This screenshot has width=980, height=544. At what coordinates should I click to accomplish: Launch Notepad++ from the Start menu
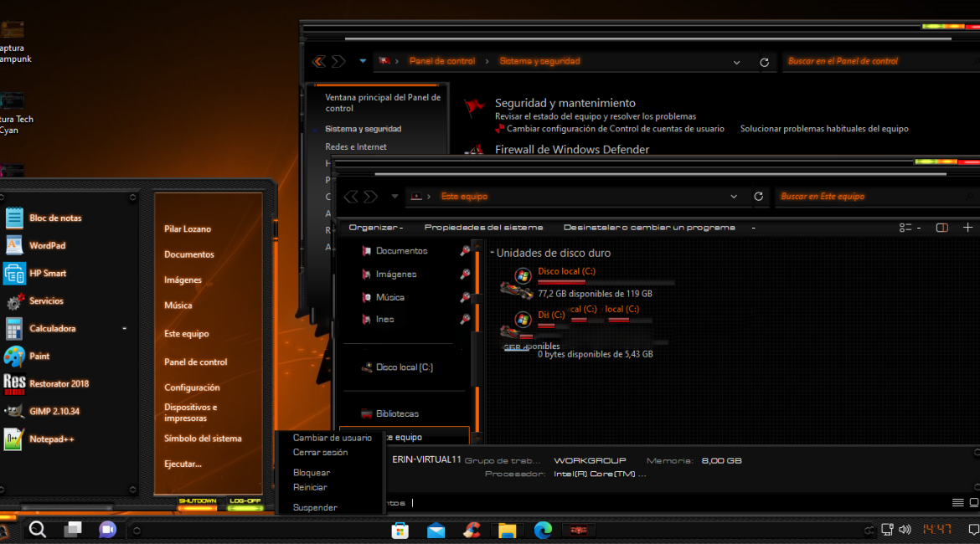pos(52,439)
